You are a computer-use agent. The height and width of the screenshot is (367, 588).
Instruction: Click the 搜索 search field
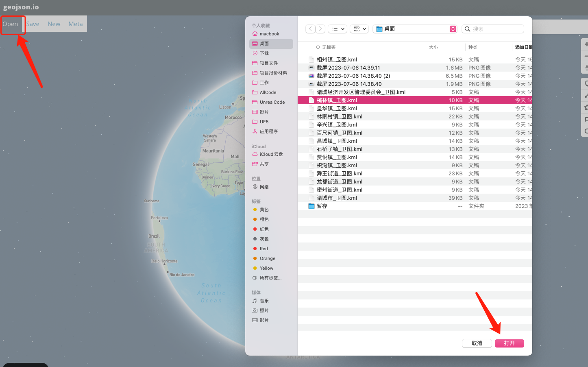pyautogui.click(x=493, y=29)
